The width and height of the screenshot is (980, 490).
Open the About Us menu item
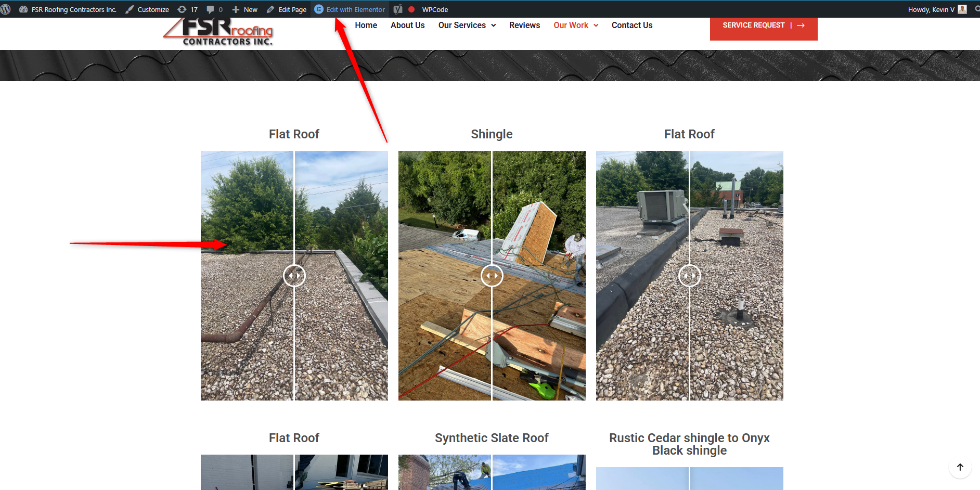click(x=407, y=25)
